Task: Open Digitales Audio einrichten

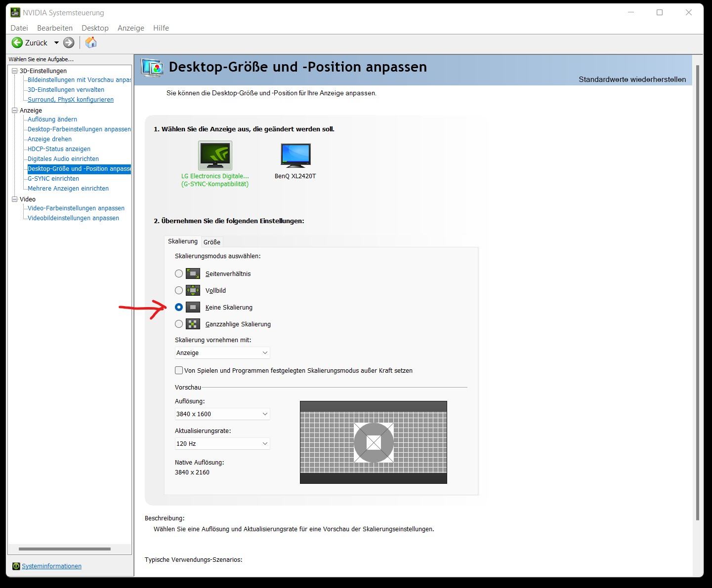Action: click(x=63, y=159)
